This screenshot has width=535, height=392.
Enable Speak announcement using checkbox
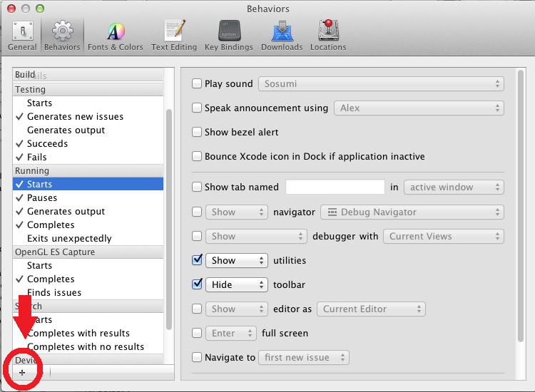click(197, 108)
